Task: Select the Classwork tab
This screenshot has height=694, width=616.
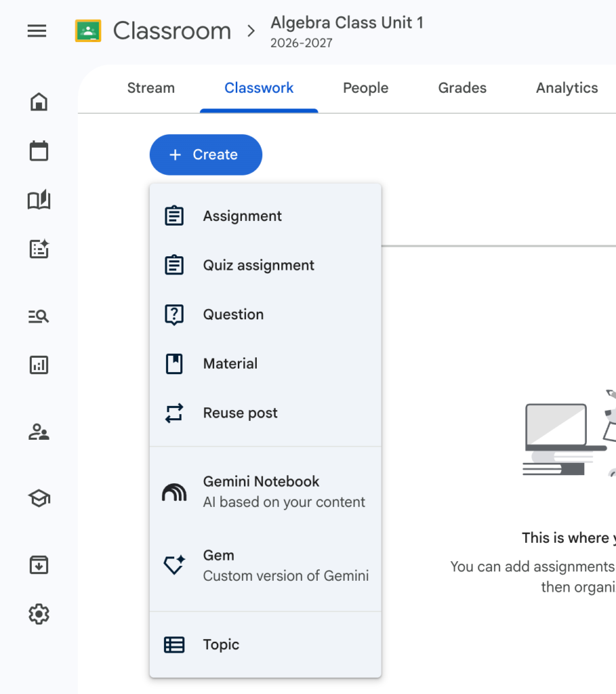Action: tap(259, 87)
